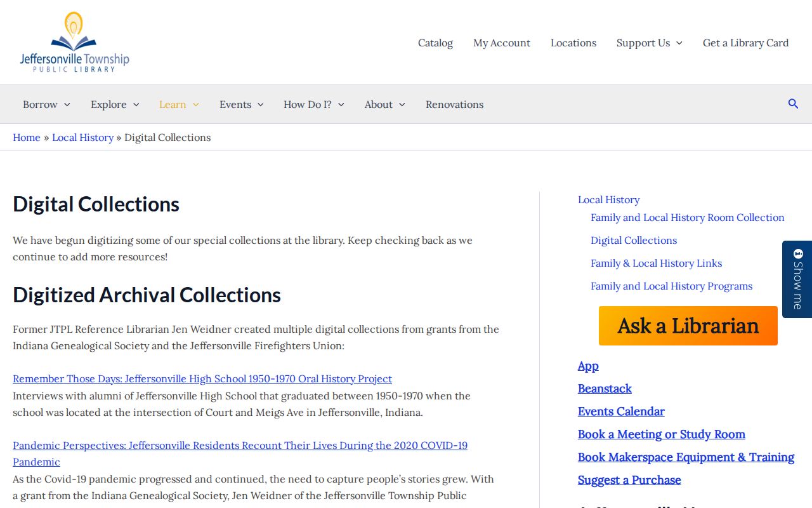The width and height of the screenshot is (812, 508).
Task: Click the Jeffersonville Township Public Library logo
Action: coord(74,43)
